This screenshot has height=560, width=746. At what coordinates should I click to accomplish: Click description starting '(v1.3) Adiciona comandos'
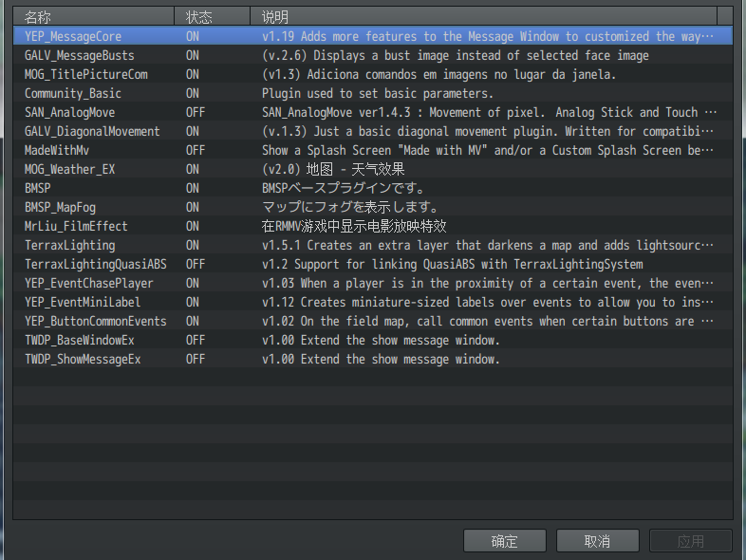[x=439, y=74]
